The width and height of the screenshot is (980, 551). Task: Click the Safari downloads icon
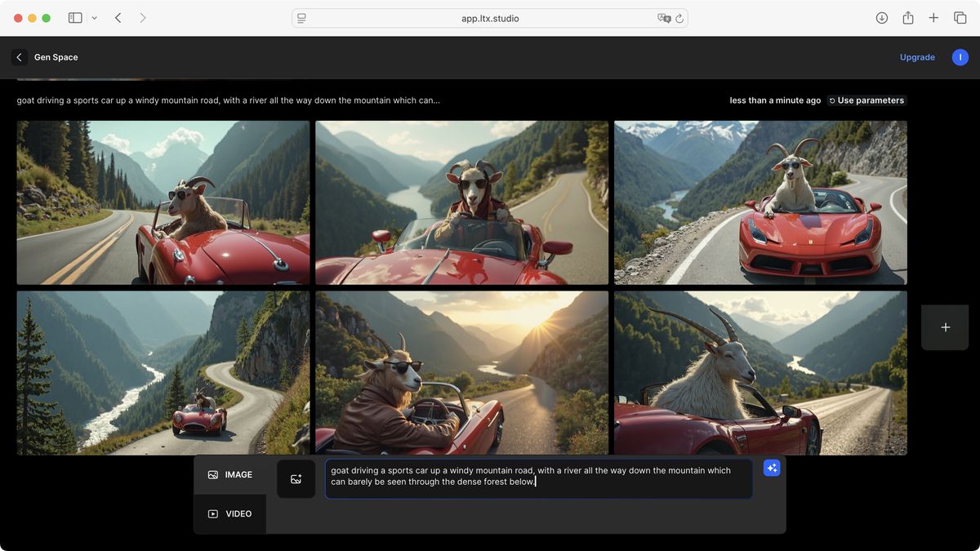click(882, 18)
